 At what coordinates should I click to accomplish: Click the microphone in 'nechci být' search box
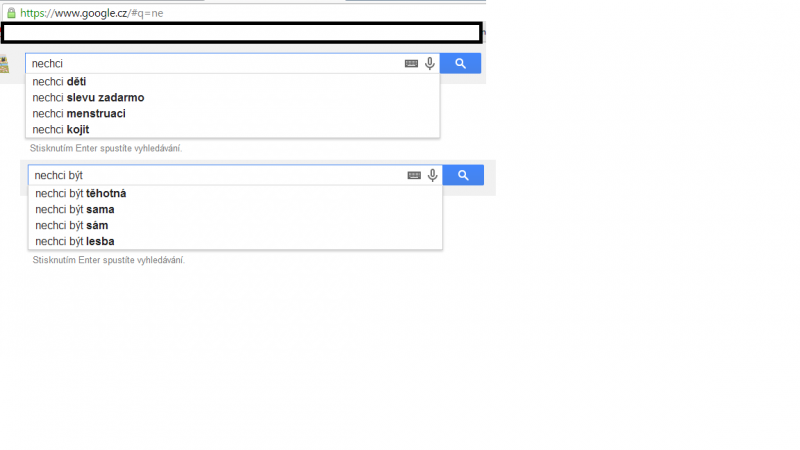tap(433, 175)
